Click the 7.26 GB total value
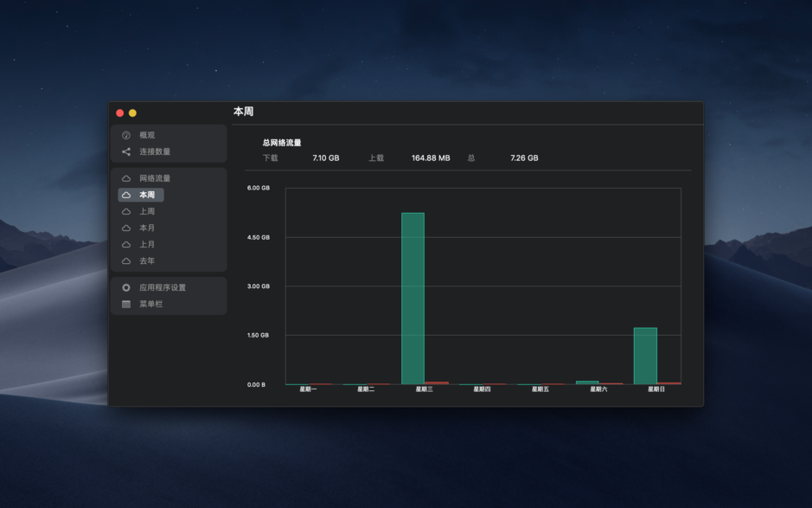Screen dimensions: 812x508 coord(525,158)
